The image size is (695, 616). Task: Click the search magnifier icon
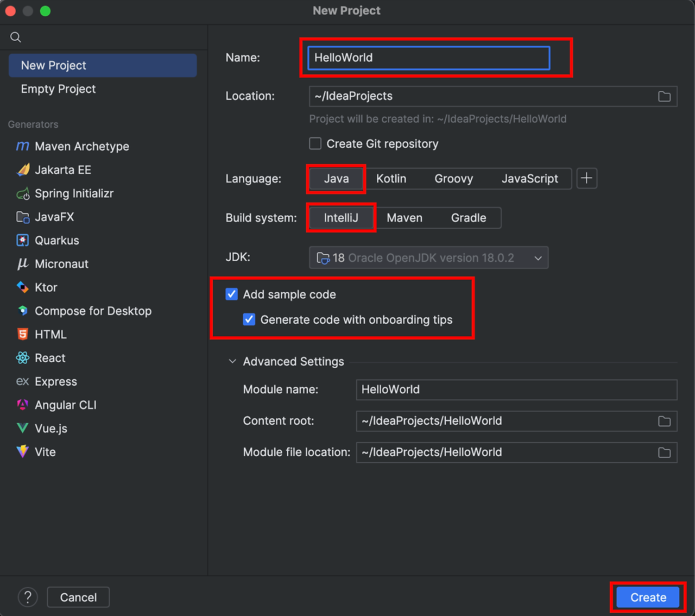tap(16, 37)
